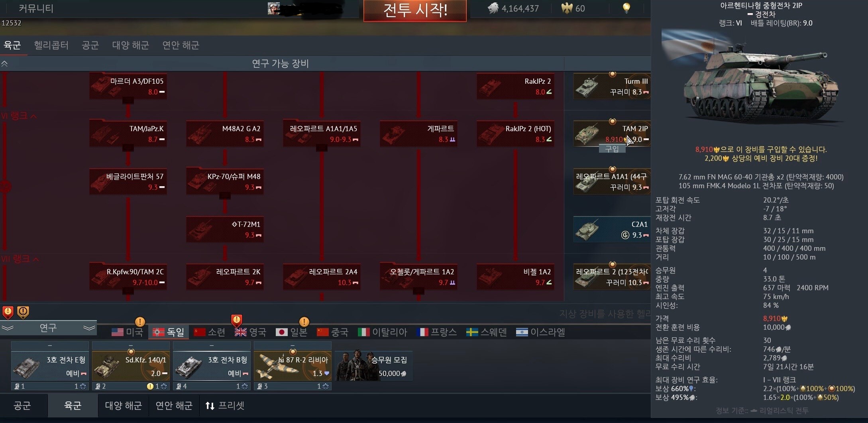This screenshot has height=423, width=868.
Task: Click the Silver Lions currency icon
Action: point(493,8)
